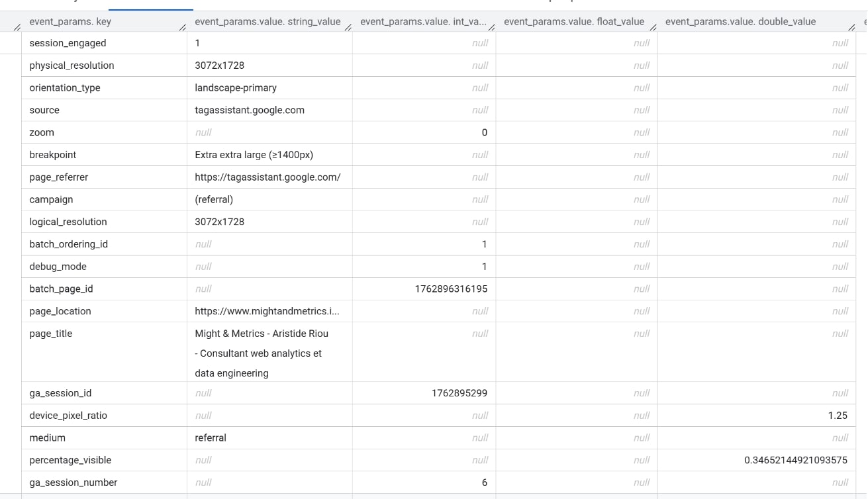Screen dimensions: 868x499
Task: Click resize handle of event_params.key column
Action: (x=183, y=28)
